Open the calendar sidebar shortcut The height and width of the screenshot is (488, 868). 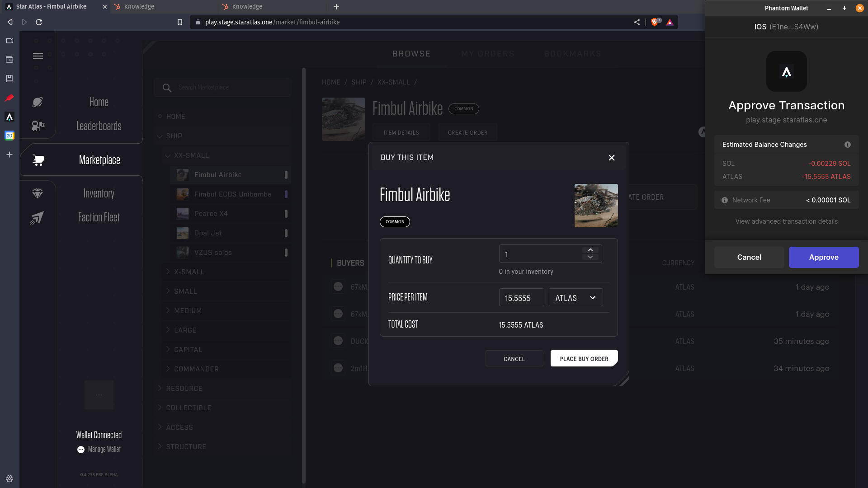point(9,136)
